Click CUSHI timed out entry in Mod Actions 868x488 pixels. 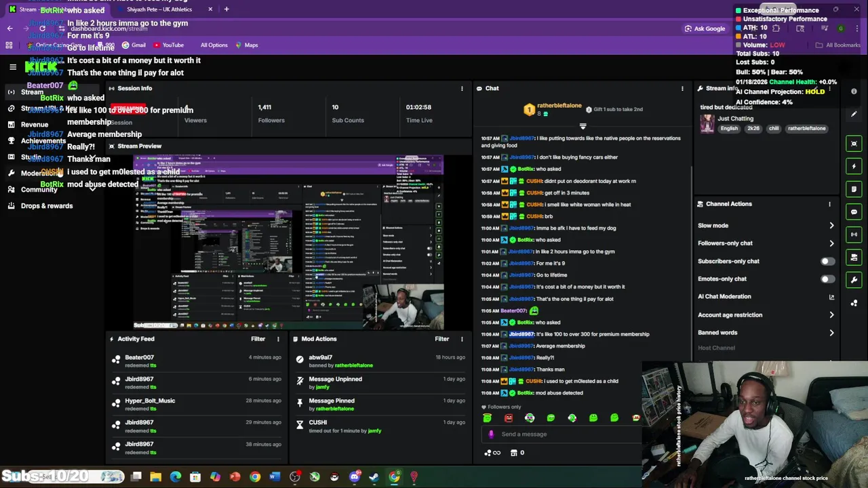pos(380,426)
